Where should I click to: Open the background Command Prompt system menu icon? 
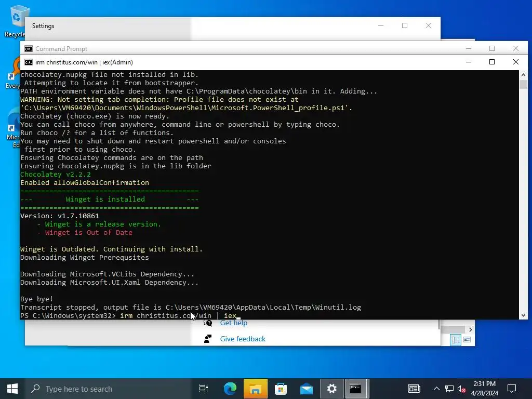(29, 49)
